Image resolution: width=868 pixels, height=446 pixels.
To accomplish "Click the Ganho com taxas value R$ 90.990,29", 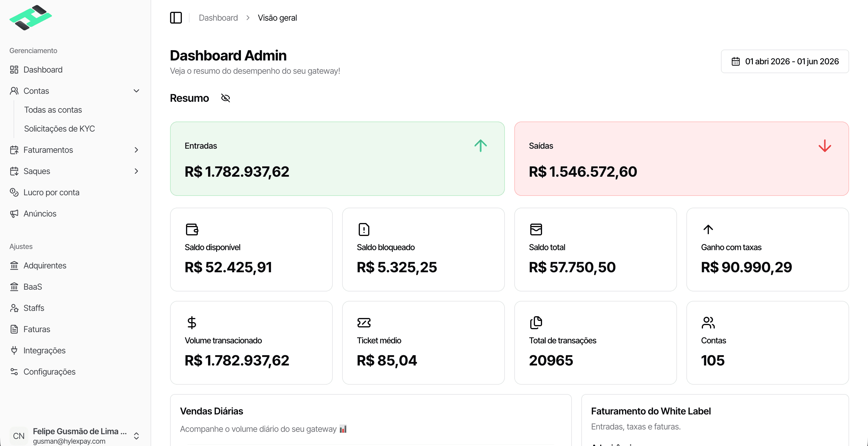I will (746, 267).
